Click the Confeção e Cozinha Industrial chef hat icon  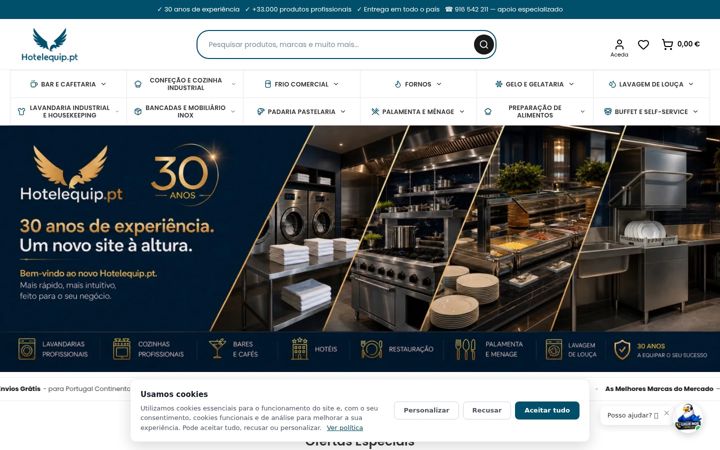[138, 84]
